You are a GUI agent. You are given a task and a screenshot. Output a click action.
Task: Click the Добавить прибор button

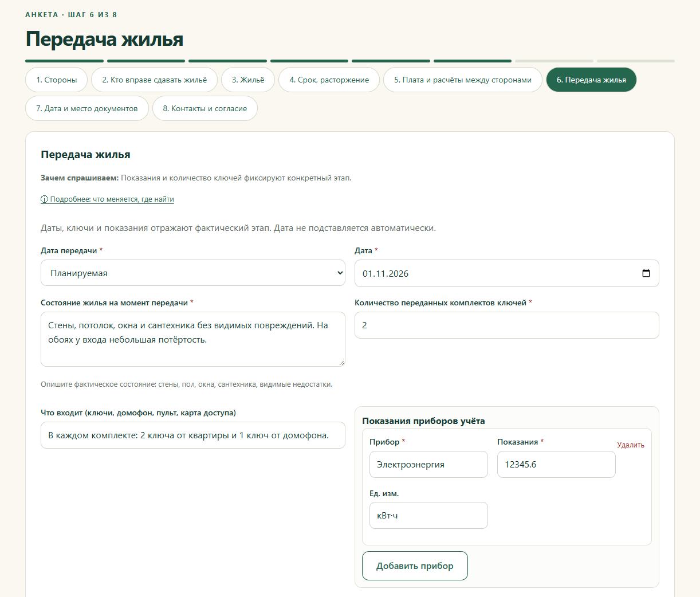pyautogui.click(x=415, y=565)
